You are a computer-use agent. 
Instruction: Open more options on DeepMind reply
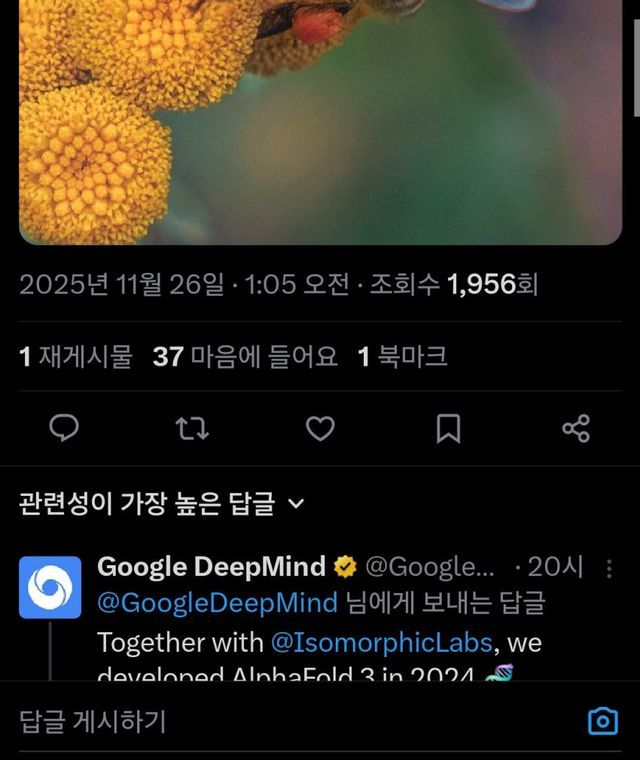610,568
